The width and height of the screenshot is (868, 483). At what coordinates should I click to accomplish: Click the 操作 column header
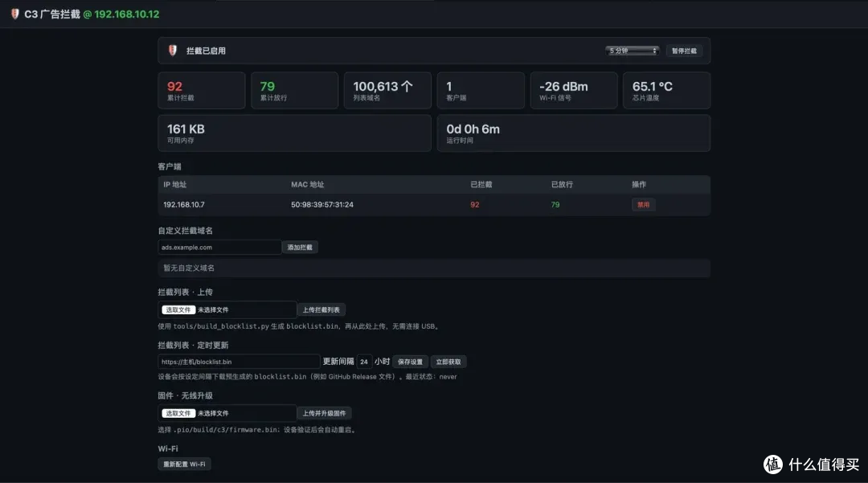tap(639, 185)
